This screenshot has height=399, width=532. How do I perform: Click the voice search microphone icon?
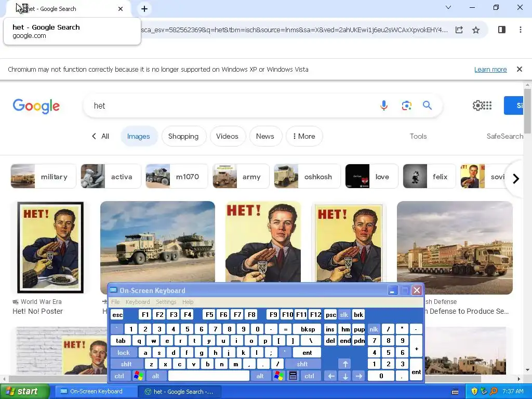coord(384,105)
